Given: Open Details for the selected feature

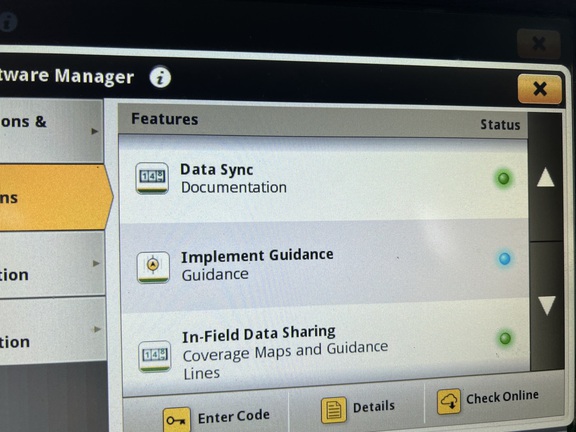Looking at the screenshot, I should (357, 408).
